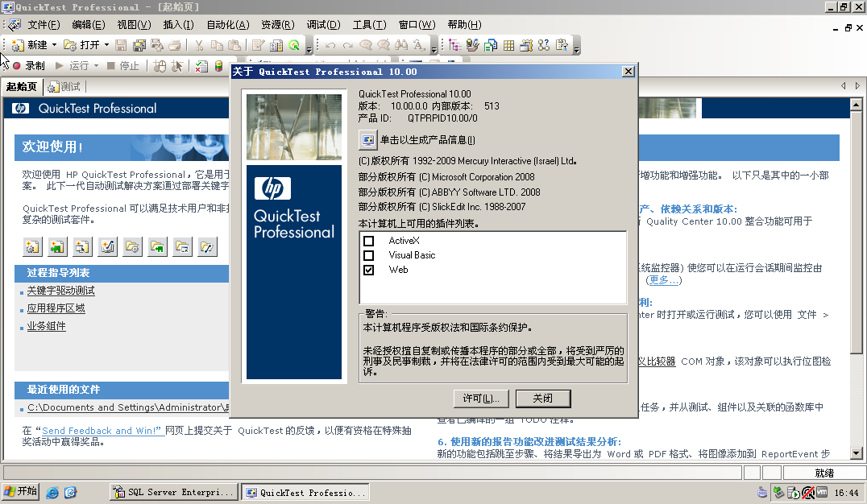Click the Replace text toolbar icon

[x=419, y=45]
